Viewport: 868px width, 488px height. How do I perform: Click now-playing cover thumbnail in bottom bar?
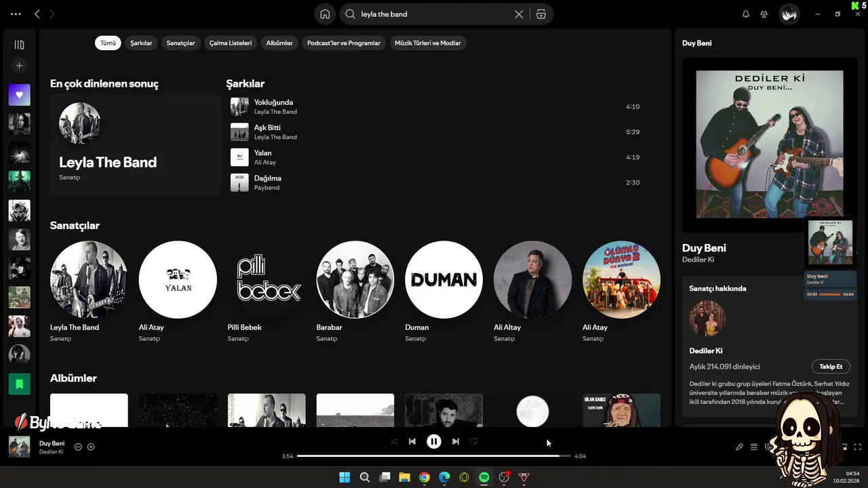[x=19, y=447]
